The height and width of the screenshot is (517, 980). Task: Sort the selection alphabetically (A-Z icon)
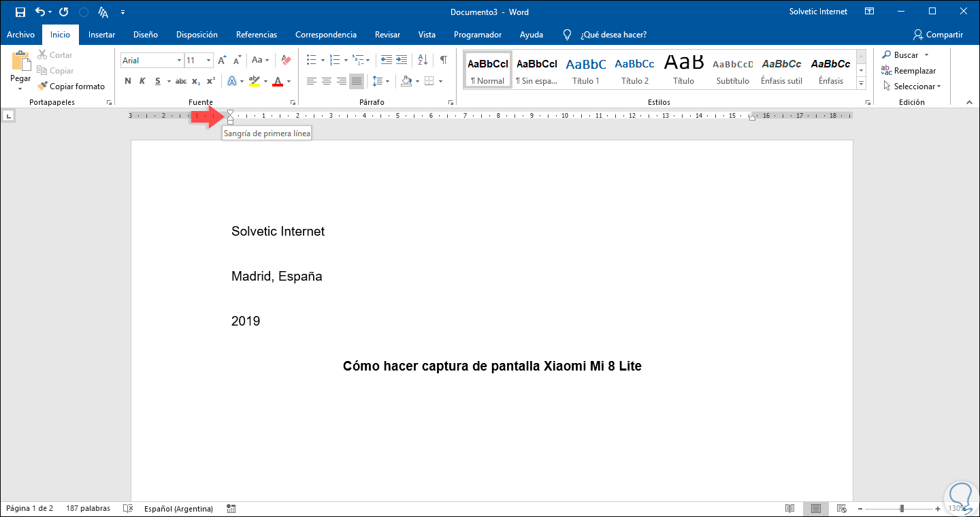click(x=423, y=60)
